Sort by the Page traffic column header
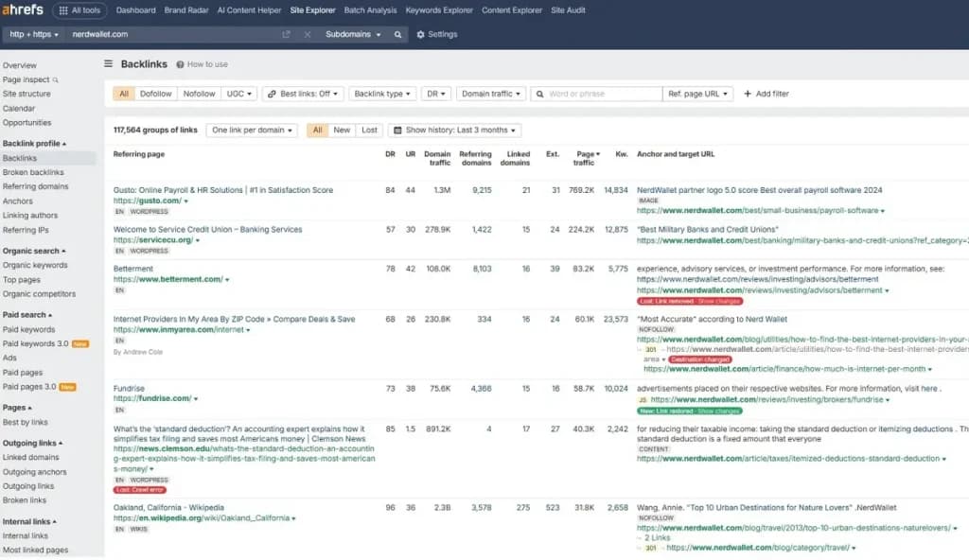 [587, 158]
